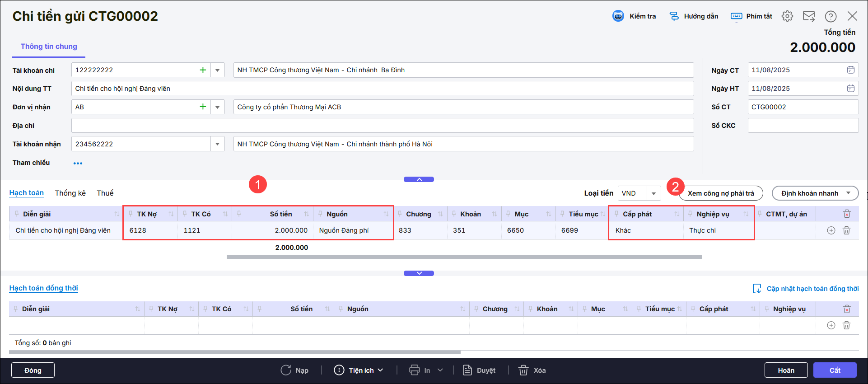The width and height of the screenshot is (868, 384).
Task: Collapse the general info section with up chevron
Action: tap(419, 179)
